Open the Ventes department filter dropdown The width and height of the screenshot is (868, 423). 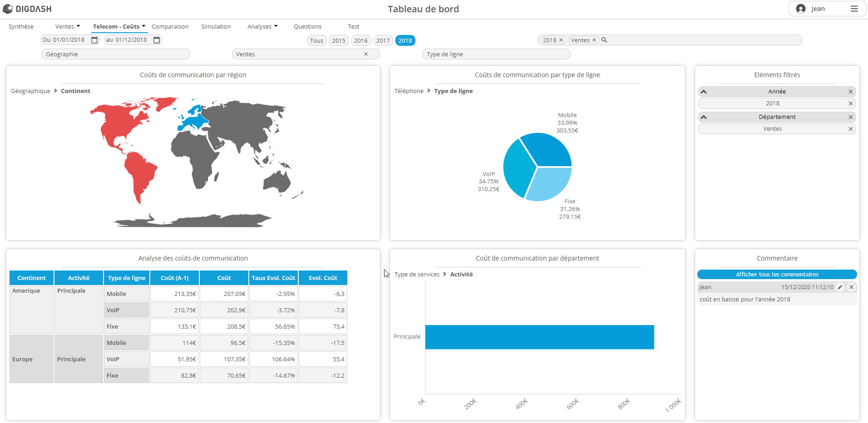point(306,54)
